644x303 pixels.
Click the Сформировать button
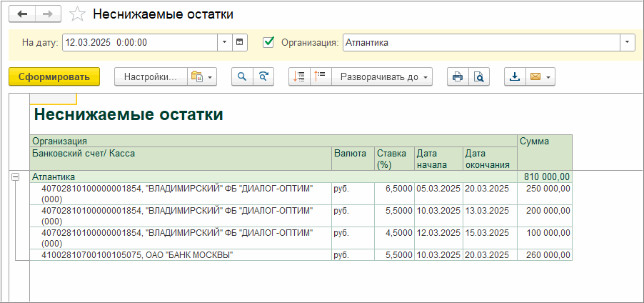(54, 77)
